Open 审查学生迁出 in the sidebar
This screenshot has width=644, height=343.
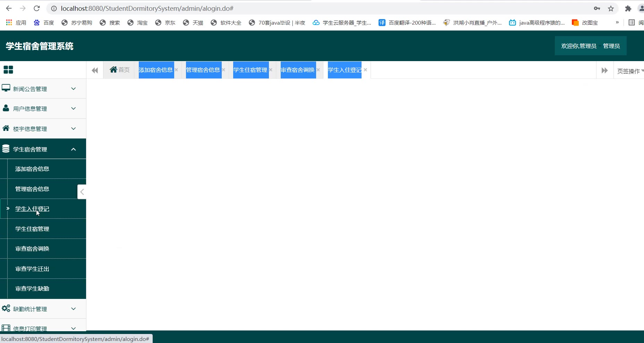tap(32, 269)
